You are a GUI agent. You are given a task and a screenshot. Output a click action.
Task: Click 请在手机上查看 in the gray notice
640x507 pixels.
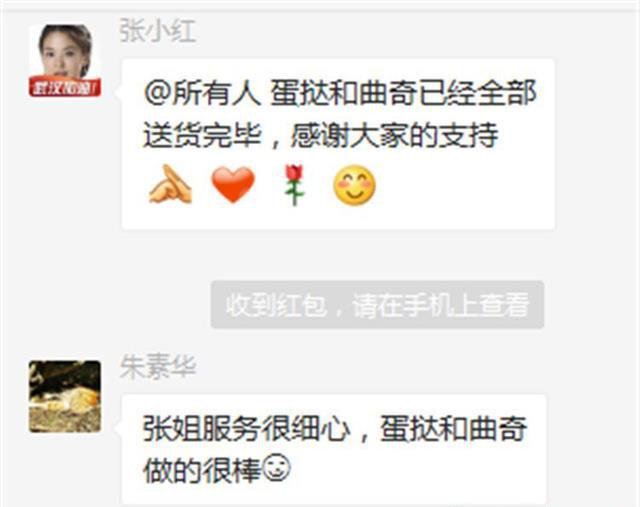click(x=441, y=305)
